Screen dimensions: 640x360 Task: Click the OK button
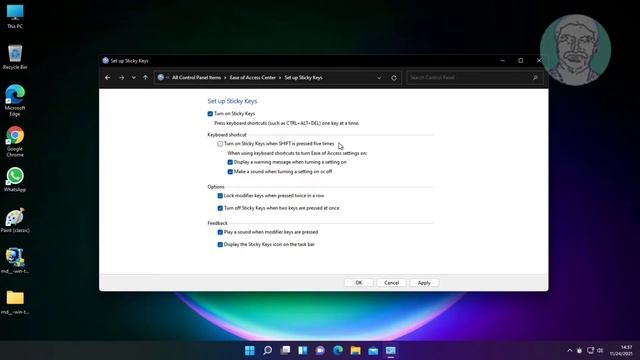click(358, 282)
